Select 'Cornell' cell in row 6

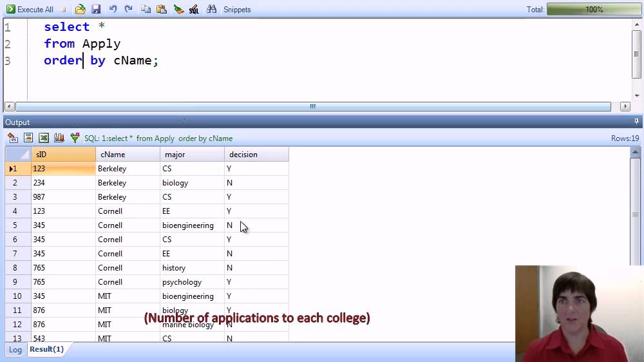[x=128, y=240]
